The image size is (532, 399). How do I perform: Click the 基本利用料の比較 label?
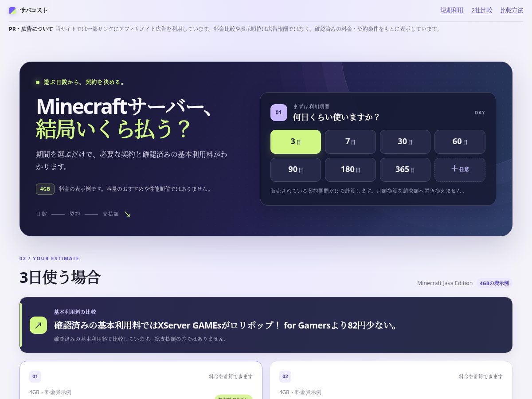point(75,312)
